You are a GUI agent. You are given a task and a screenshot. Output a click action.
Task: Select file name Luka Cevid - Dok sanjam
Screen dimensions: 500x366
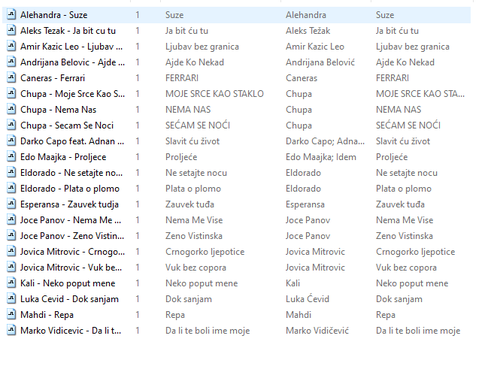click(x=69, y=299)
